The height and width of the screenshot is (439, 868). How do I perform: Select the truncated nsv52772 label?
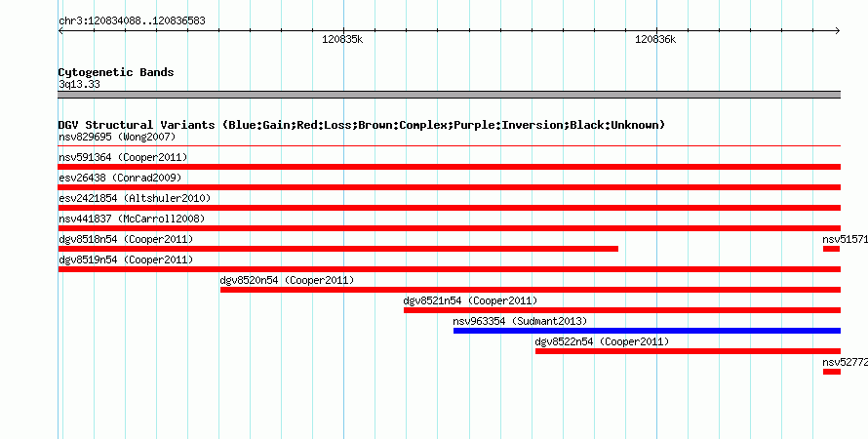[845, 362]
